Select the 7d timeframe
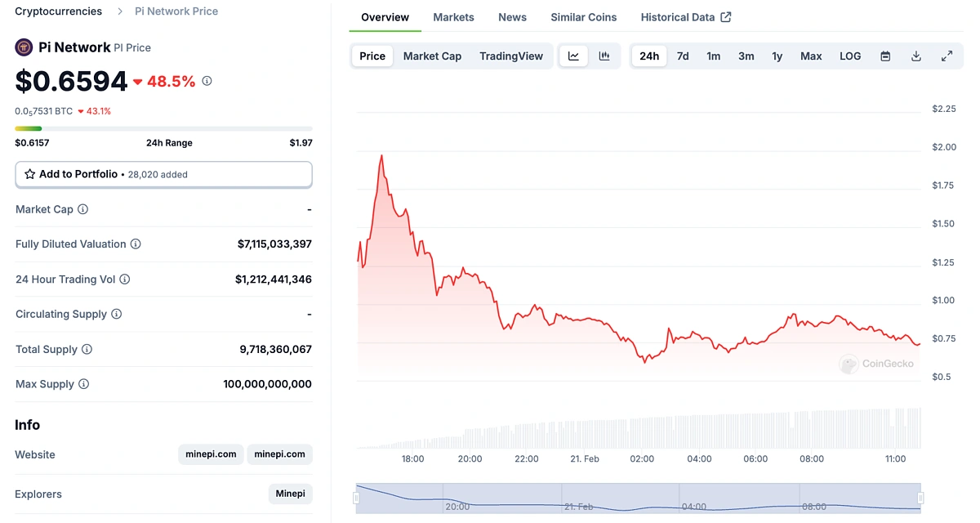This screenshot has height=523, width=980. pyautogui.click(x=682, y=56)
